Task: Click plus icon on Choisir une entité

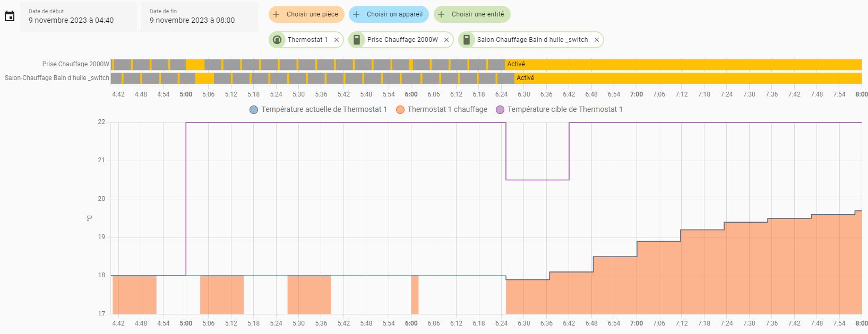Action: (441, 14)
